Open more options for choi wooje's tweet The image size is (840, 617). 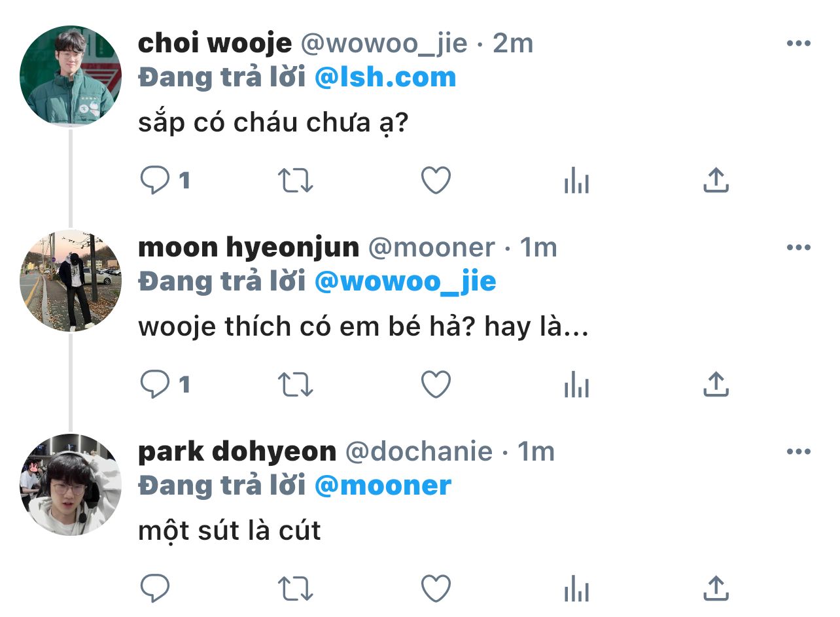tap(799, 44)
